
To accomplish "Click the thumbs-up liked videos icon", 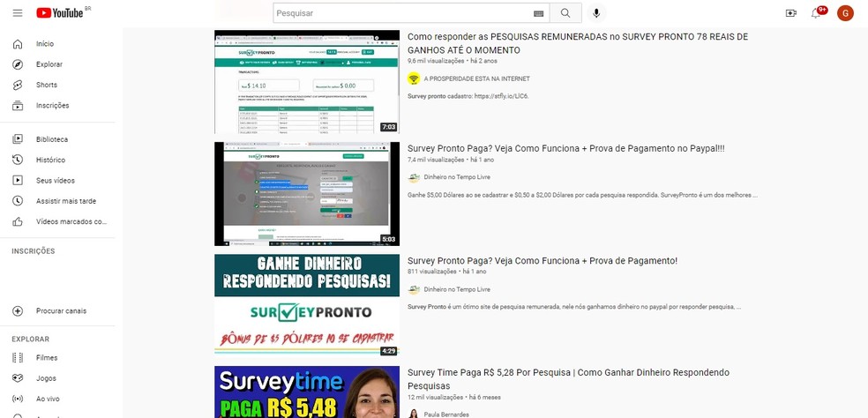I will [x=18, y=221].
